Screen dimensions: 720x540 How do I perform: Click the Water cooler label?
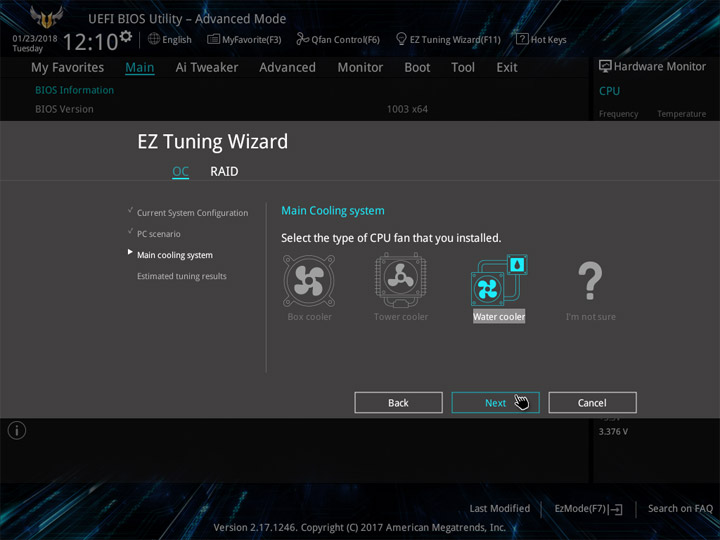tap(499, 316)
